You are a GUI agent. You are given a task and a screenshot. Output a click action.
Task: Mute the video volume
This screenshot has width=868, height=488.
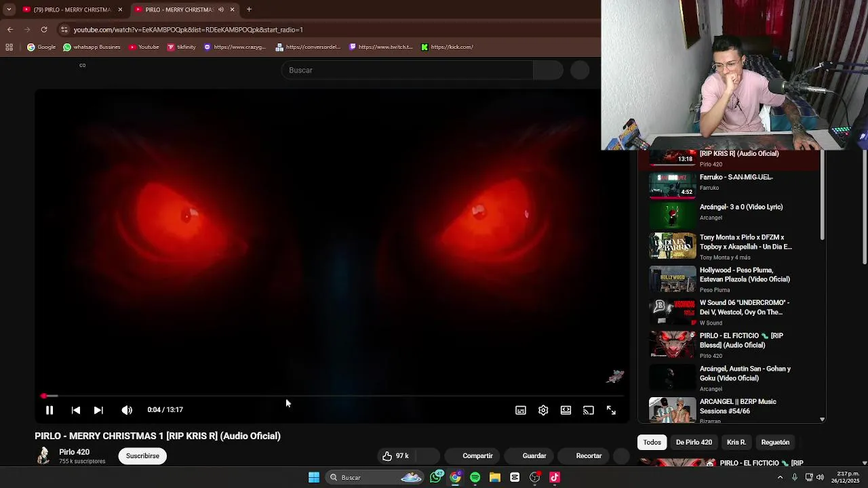pyautogui.click(x=127, y=410)
